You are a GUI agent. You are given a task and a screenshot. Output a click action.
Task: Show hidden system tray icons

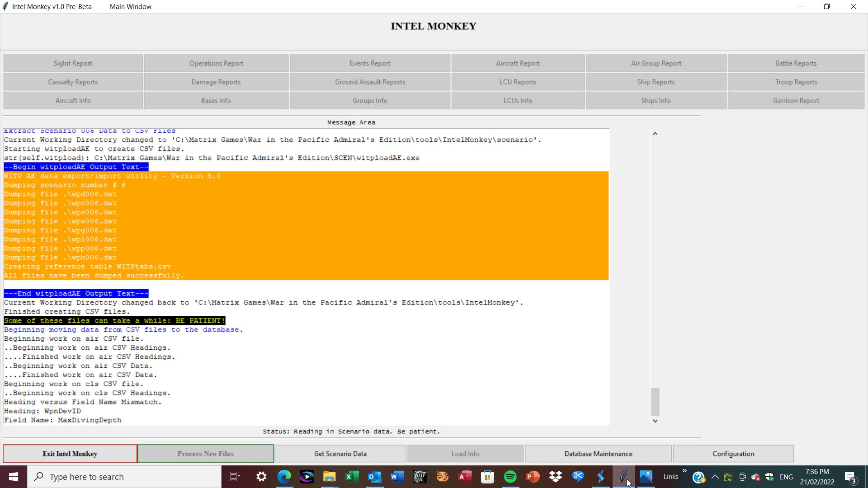tap(715, 477)
